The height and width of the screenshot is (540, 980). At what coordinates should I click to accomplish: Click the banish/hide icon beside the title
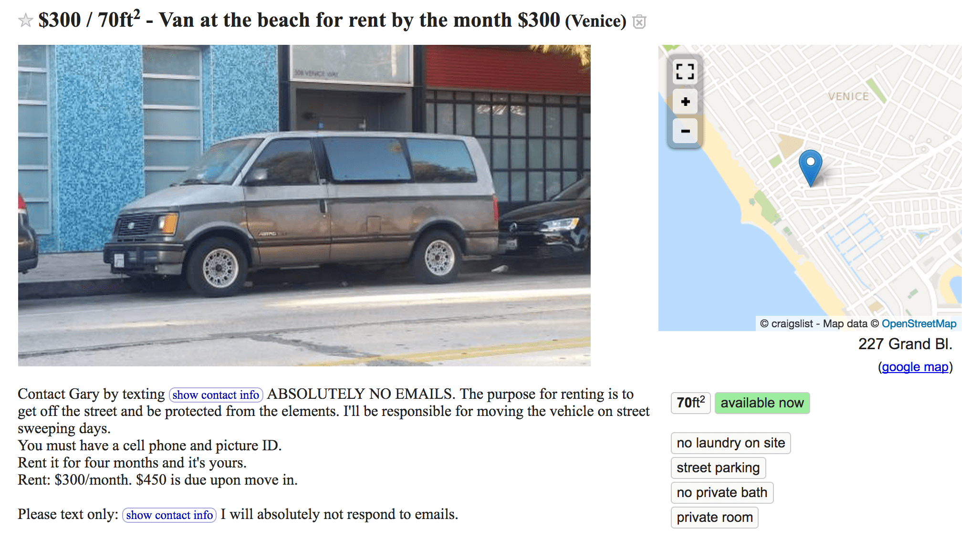[x=639, y=21]
